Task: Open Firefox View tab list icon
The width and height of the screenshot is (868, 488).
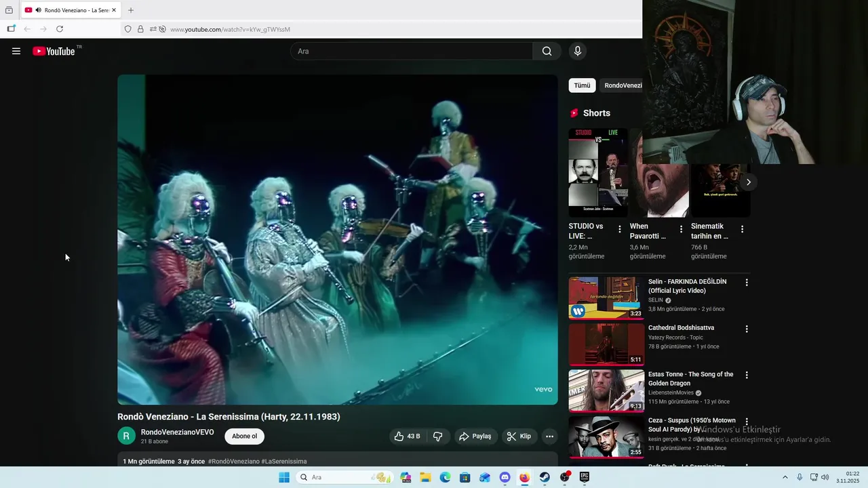Action: point(9,10)
